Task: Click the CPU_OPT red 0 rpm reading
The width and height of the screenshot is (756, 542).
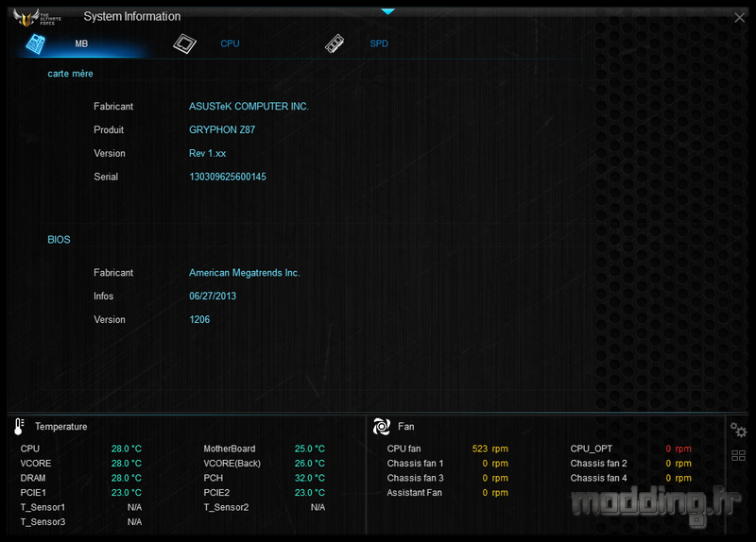Action: [x=679, y=449]
